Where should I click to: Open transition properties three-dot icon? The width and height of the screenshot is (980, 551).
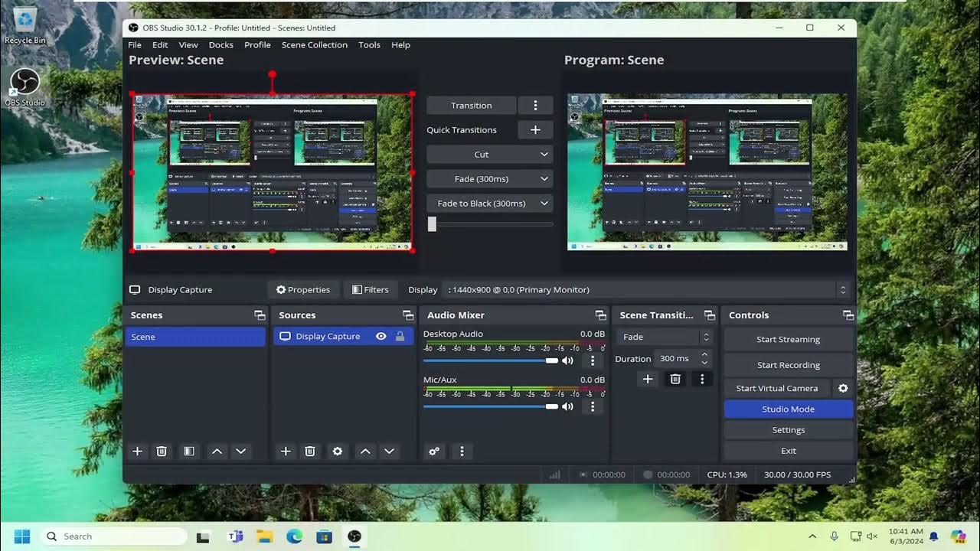click(x=702, y=379)
